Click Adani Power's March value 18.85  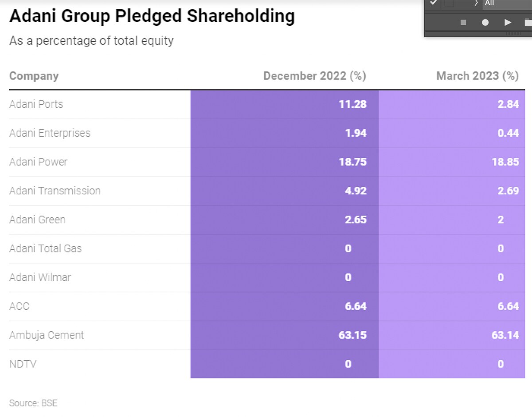505,162
